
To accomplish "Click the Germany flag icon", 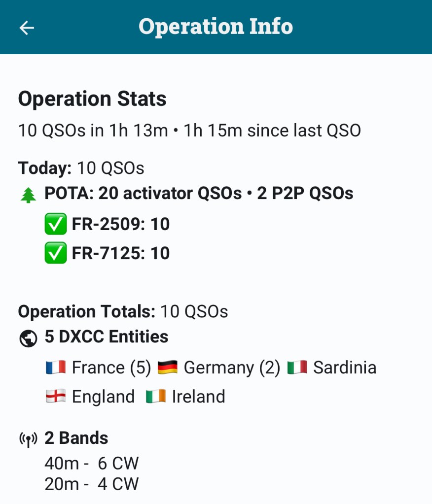I will (168, 368).
